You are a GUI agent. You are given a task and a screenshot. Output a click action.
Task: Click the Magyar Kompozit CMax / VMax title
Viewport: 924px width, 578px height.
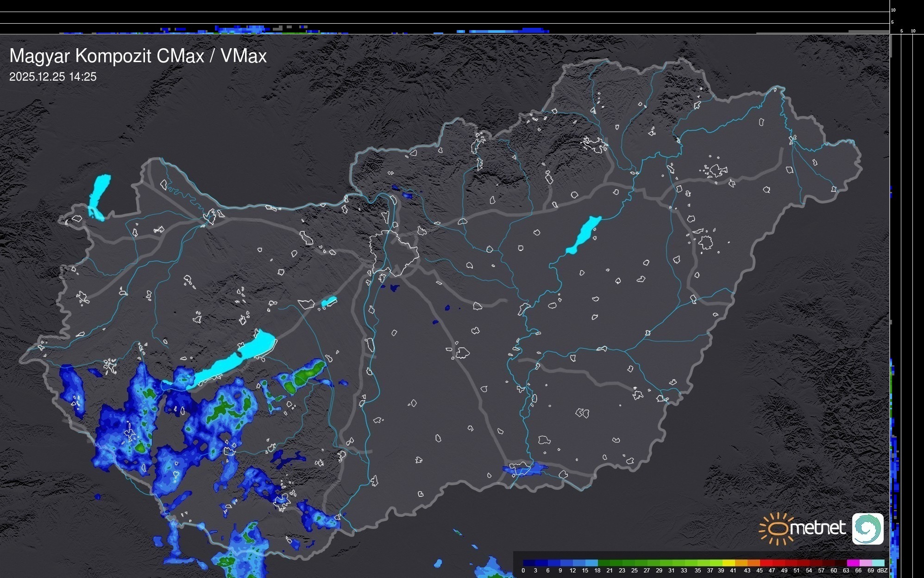tap(138, 56)
